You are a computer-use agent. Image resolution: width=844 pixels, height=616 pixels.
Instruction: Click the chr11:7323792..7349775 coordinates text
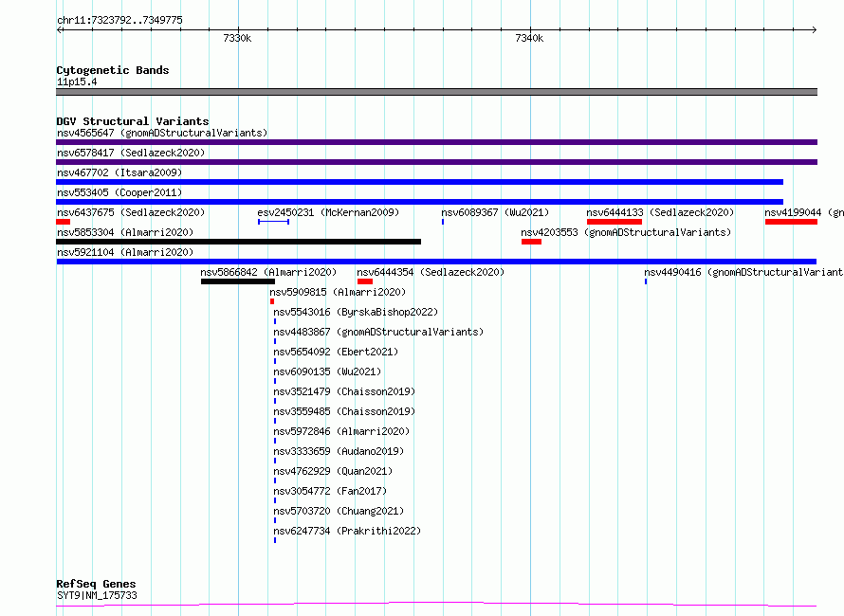[119, 21]
